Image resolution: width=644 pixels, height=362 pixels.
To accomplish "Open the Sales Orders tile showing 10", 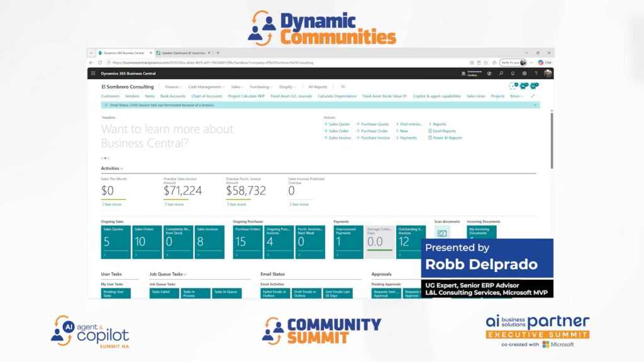I will 147,242.
